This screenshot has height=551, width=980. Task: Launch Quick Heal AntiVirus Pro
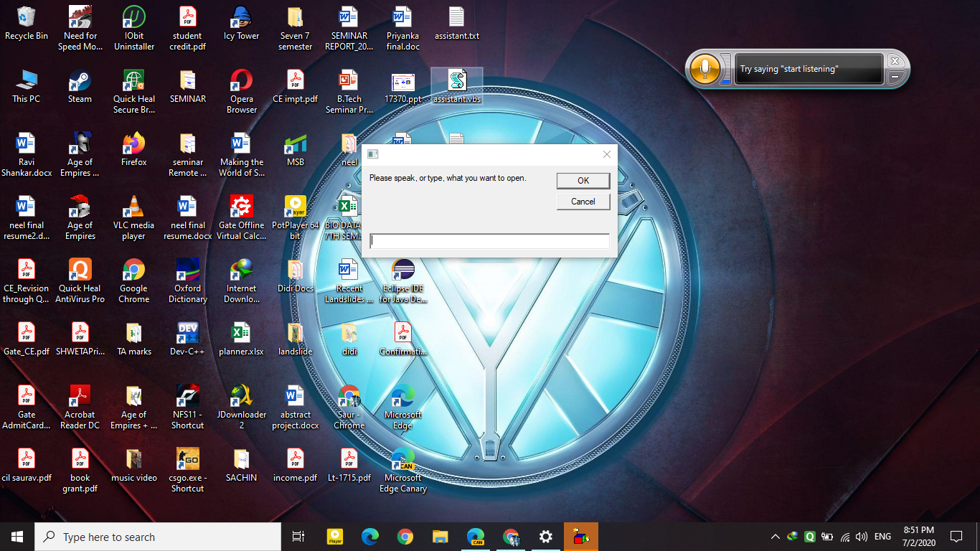pyautogui.click(x=79, y=270)
